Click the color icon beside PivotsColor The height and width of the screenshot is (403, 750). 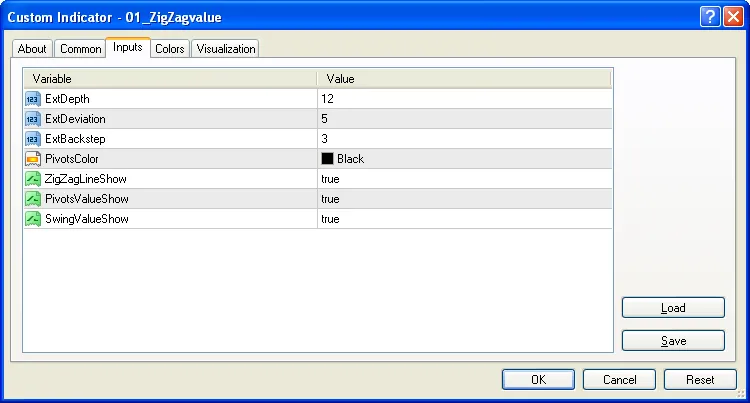click(33, 159)
